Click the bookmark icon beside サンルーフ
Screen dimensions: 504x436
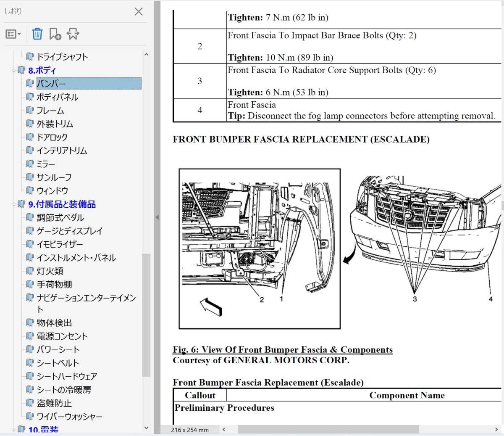30,177
